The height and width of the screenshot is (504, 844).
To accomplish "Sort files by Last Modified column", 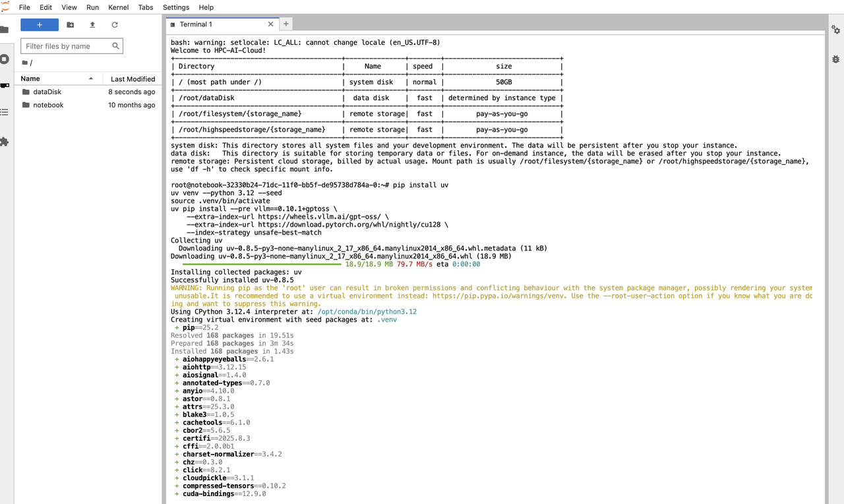I will 133,78.
